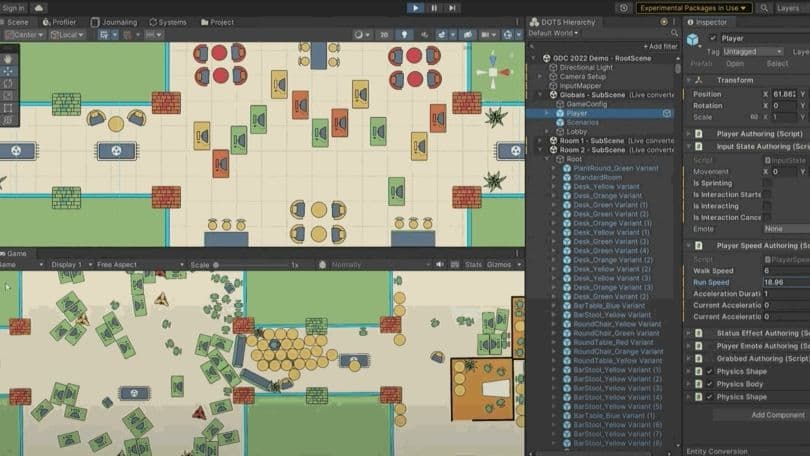Switch to the Profiler tab
810x456 pixels.
[x=62, y=22]
